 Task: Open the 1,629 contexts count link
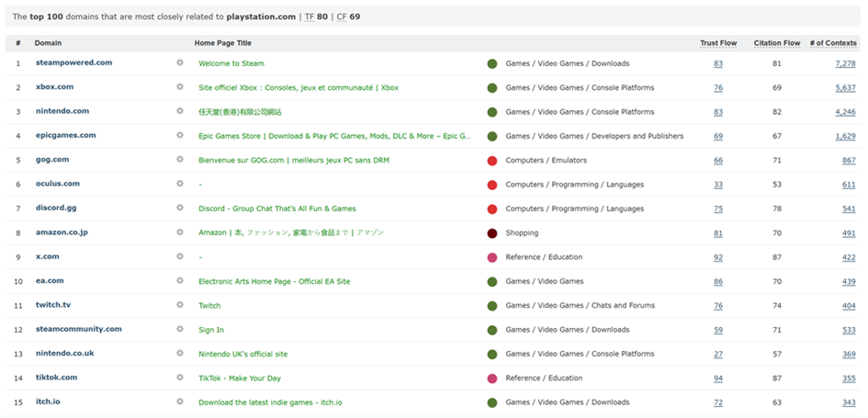(845, 136)
